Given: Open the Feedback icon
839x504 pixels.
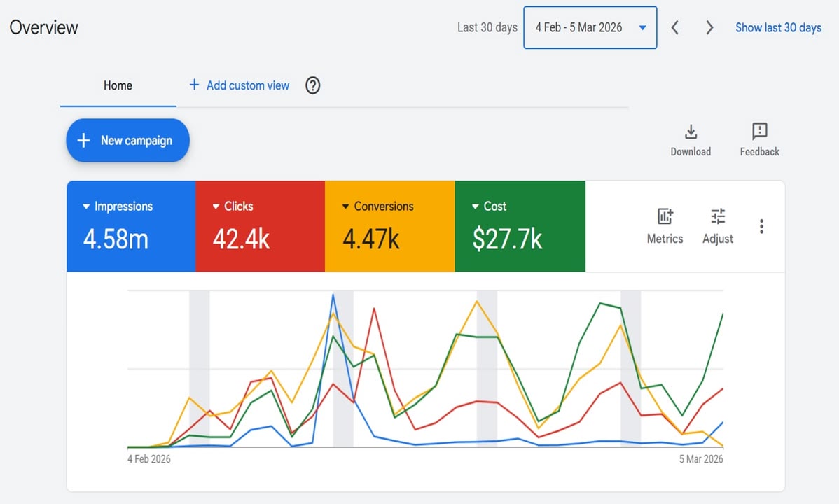Looking at the screenshot, I should pyautogui.click(x=759, y=132).
